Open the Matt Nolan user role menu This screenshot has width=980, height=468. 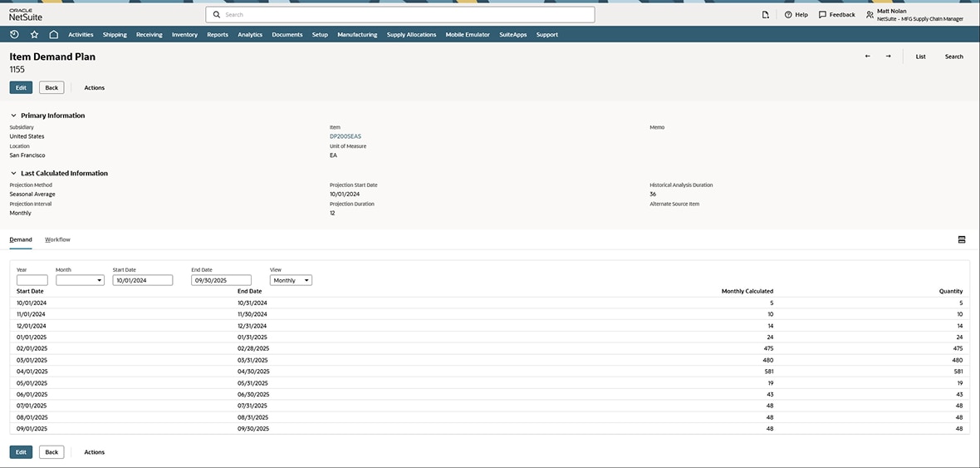(x=914, y=14)
